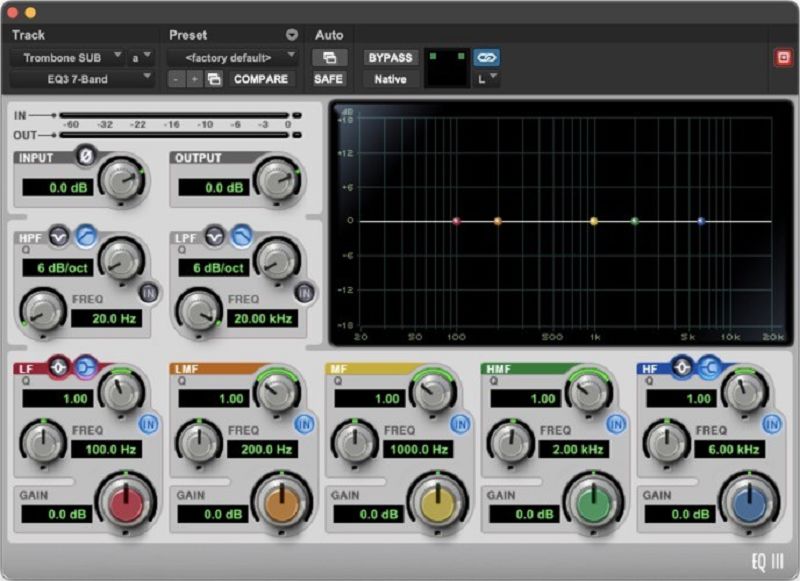Click the green HMF GAIN knob
This screenshot has width=800, height=581.
593,503
